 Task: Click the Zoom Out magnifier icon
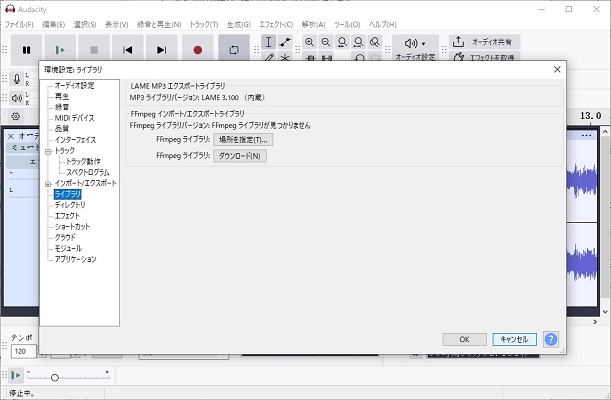click(326, 42)
